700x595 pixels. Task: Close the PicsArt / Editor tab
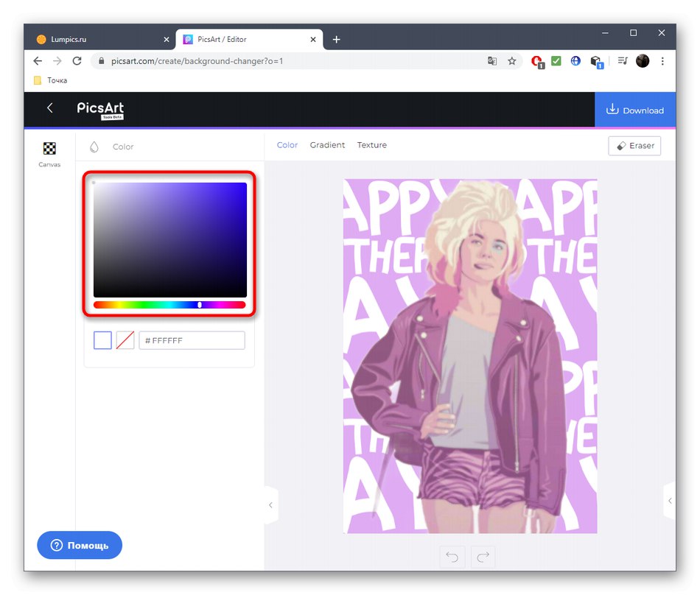point(313,40)
